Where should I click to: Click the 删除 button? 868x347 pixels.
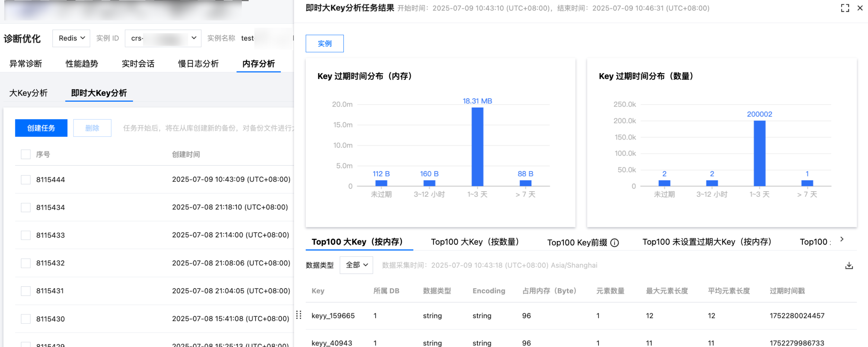pos(92,128)
